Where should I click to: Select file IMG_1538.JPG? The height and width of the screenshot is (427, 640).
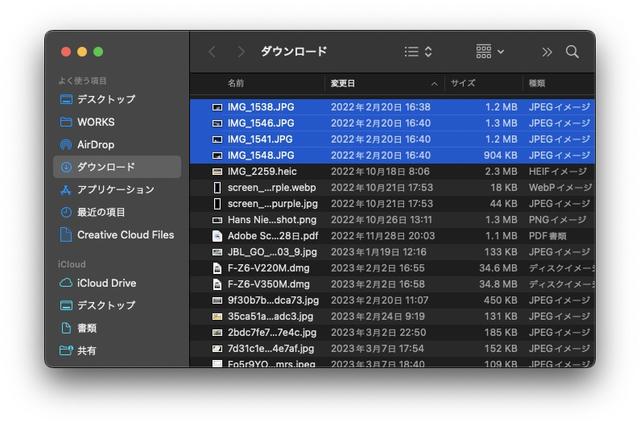tap(392, 107)
